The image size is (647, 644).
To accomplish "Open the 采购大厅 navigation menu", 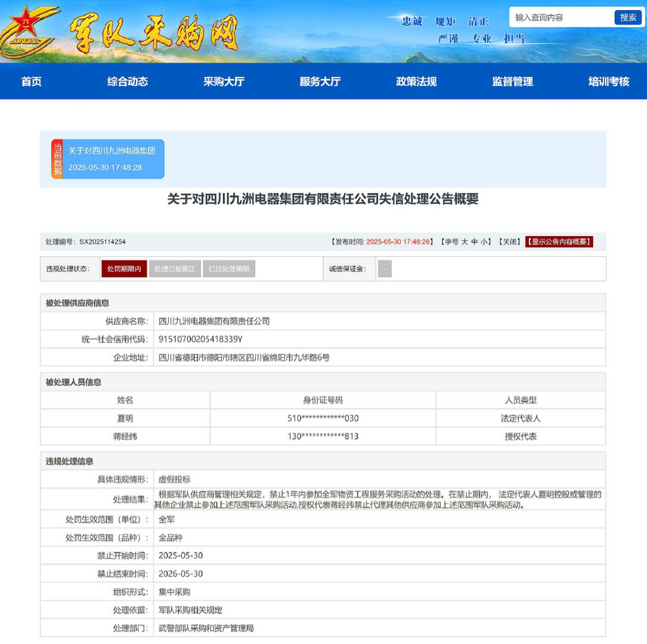I will [224, 81].
